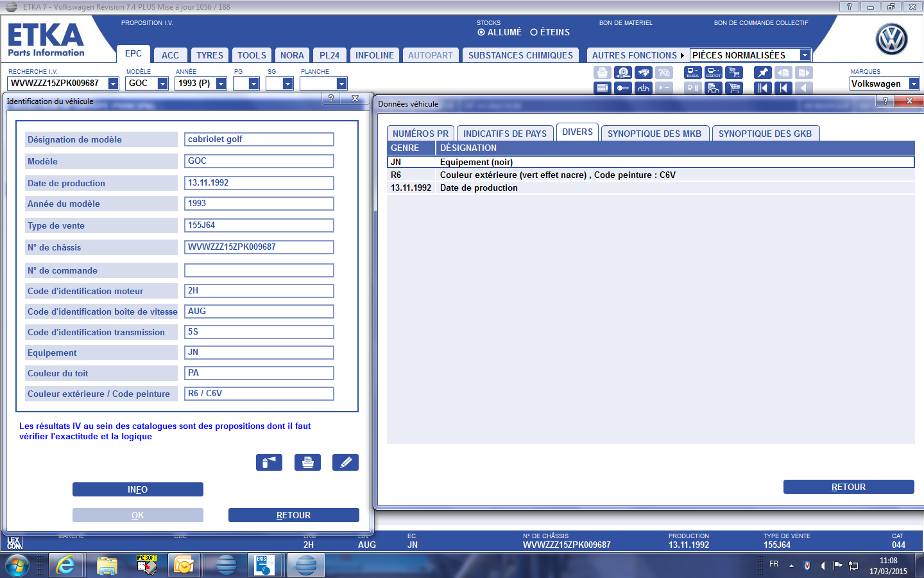This screenshot has height=578, width=924.
Task: Click the pushpin icon in toolbar
Action: click(762, 73)
